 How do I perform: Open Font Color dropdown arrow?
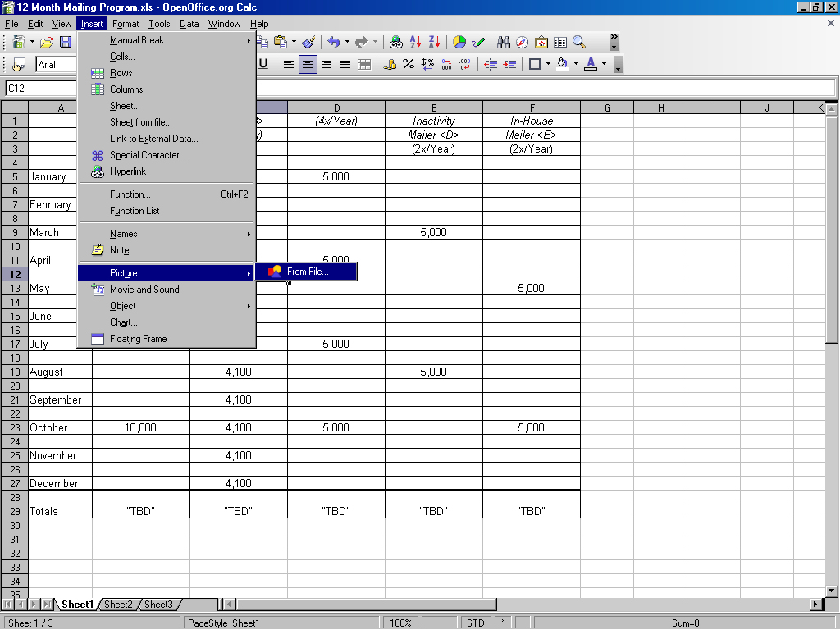point(605,64)
